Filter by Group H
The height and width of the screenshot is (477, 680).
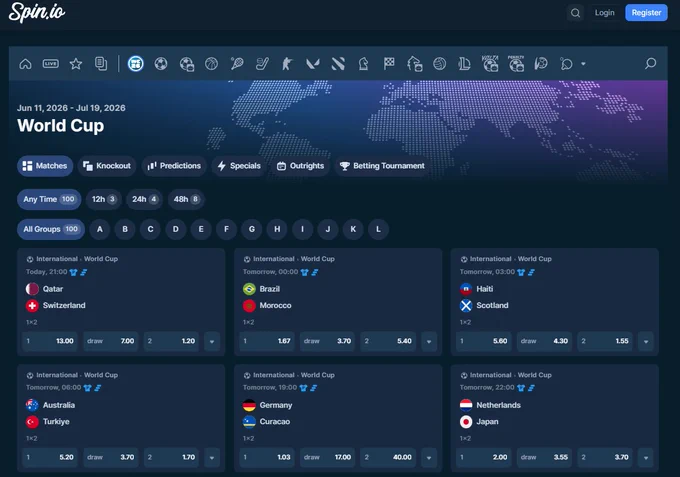[277, 229]
